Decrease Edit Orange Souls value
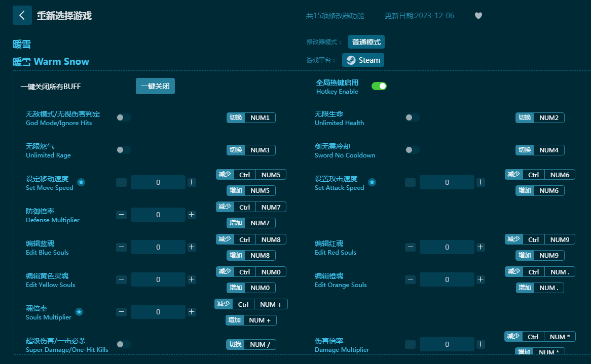 click(x=411, y=279)
